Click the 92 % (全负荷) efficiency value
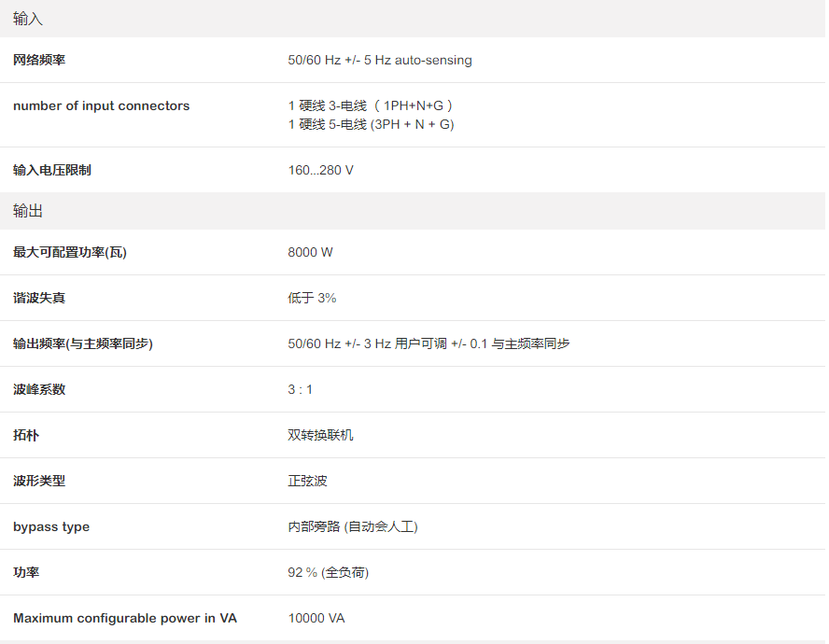 tap(328, 573)
